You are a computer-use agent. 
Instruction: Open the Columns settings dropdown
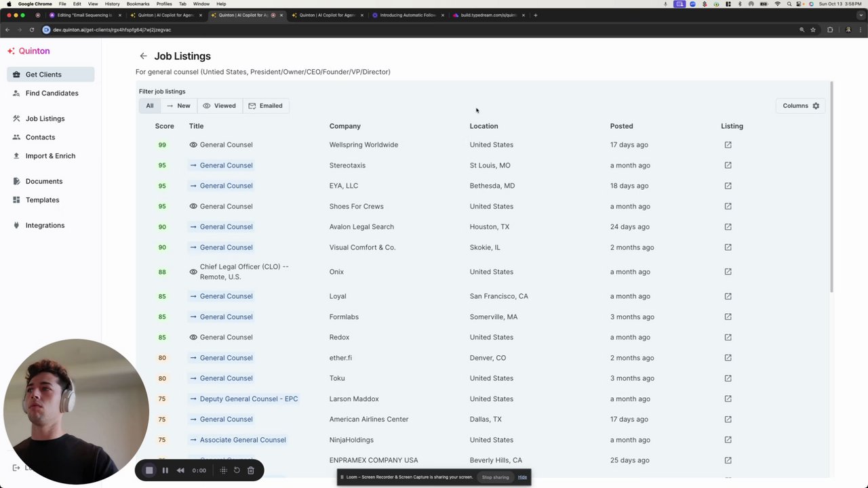point(801,106)
